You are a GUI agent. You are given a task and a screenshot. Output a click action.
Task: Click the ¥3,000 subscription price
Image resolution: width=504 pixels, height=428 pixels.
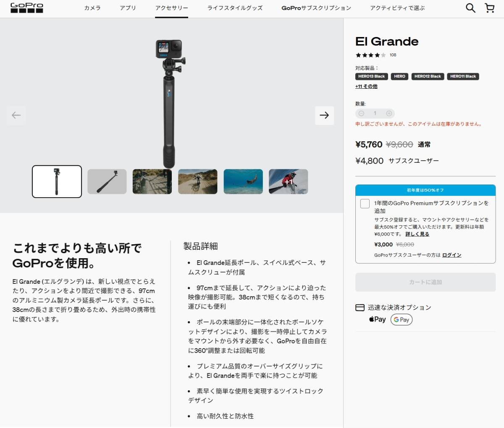click(383, 245)
